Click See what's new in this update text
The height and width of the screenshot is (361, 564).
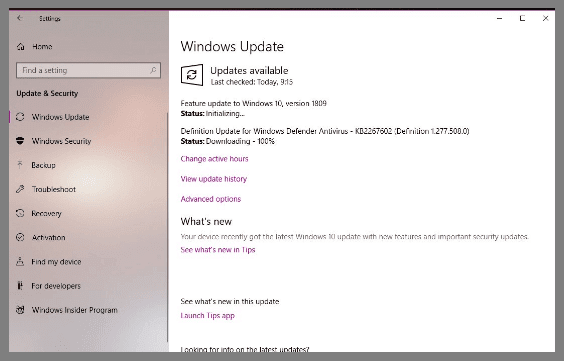[x=230, y=301]
